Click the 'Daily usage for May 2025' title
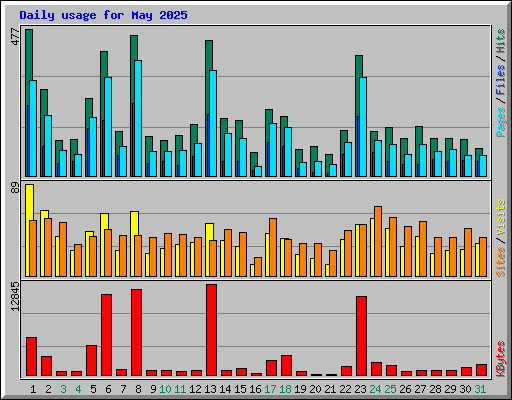 tap(103, 15)
